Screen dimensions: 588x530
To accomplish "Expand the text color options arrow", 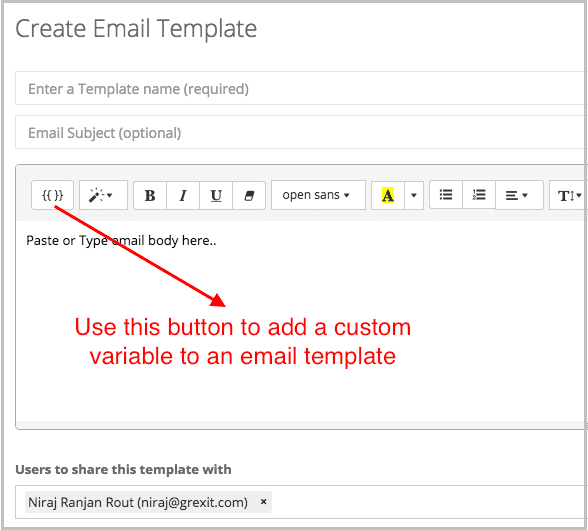I will (414, 195).
